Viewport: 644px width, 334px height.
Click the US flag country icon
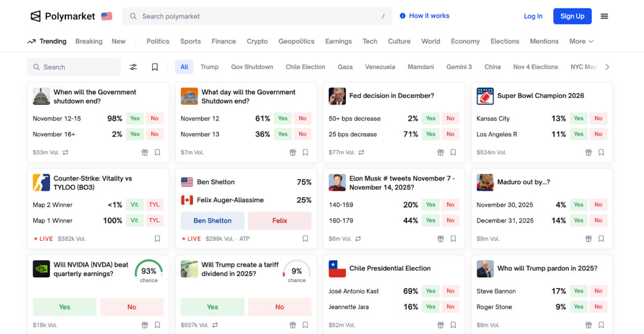coord(107,16)
